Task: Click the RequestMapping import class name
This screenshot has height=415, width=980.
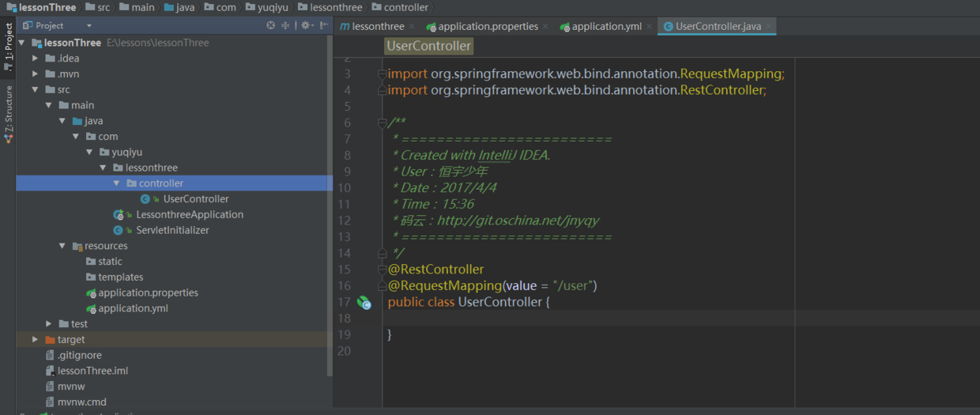Action: click(x=731, y=74)
